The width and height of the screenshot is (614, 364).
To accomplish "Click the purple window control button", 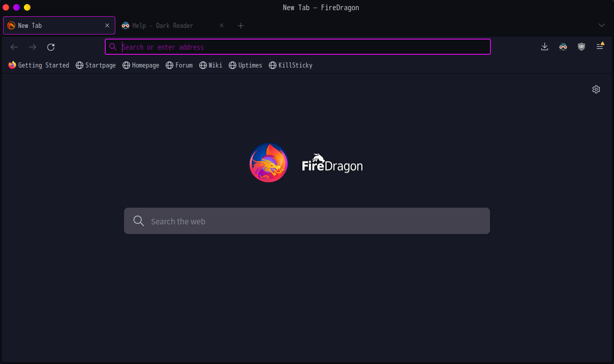I will click(x=17, y=7).
